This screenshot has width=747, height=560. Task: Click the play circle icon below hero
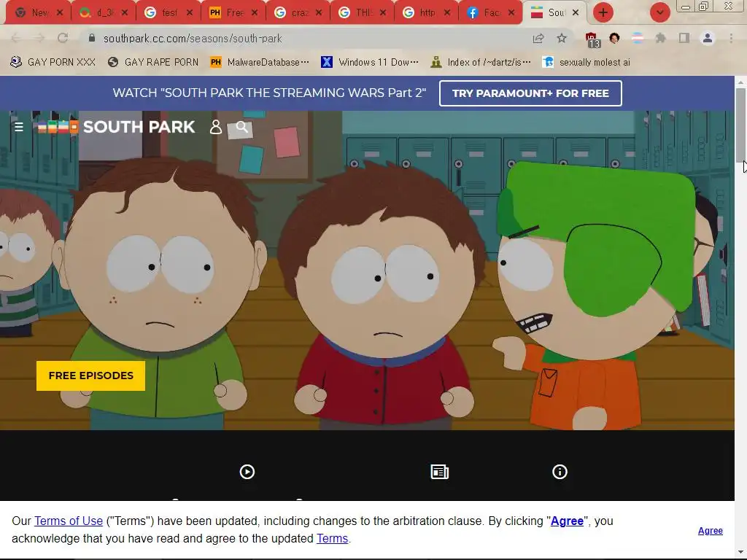point(247,472)
